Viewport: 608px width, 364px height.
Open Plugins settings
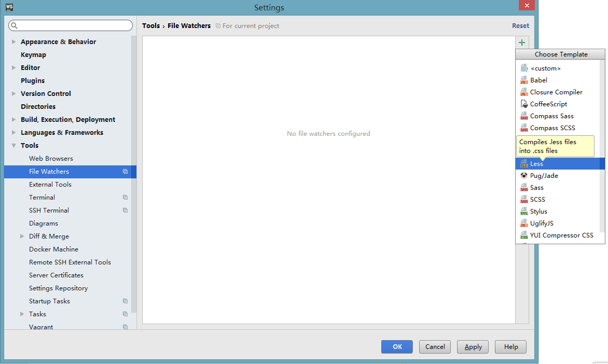pyautogui.click(x=33, y=81)
